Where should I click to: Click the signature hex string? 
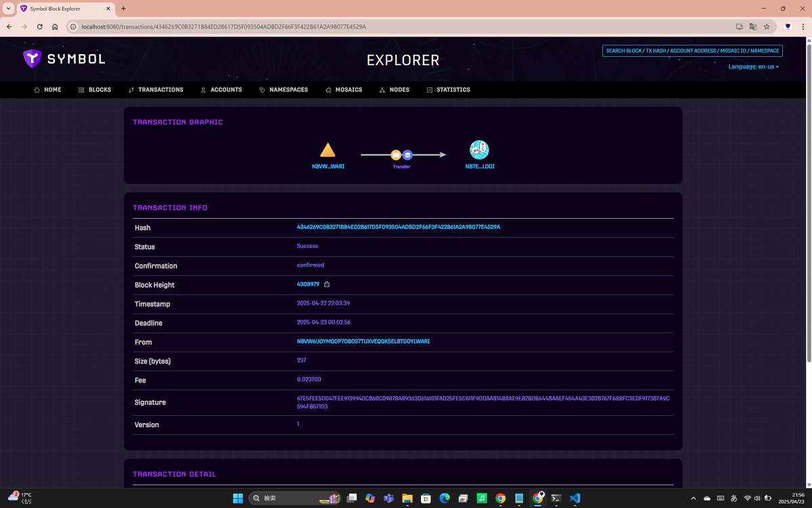483,402
